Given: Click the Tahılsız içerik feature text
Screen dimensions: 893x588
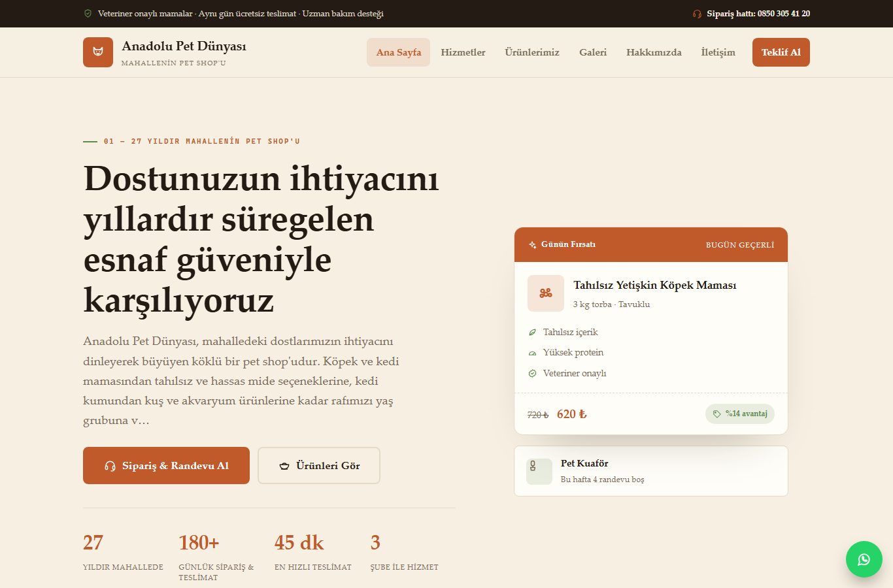Looking at the screenshot, I should (570, 333).
